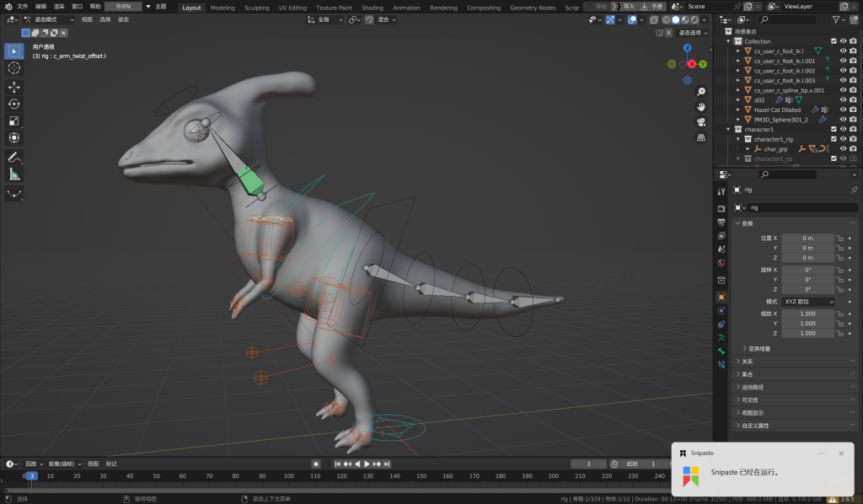The image size is (863, 504).
Task: Open the Tool properties tab
Action: tap(721, 191)
